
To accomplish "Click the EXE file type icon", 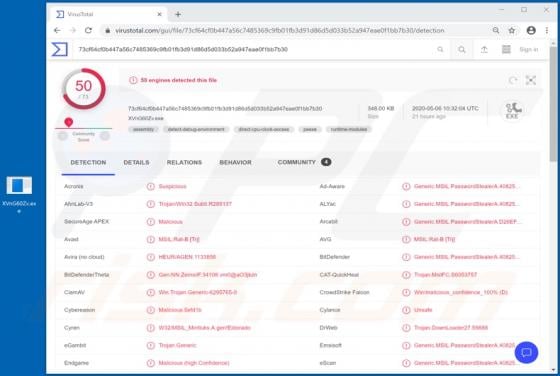I will tap(512, 111).
